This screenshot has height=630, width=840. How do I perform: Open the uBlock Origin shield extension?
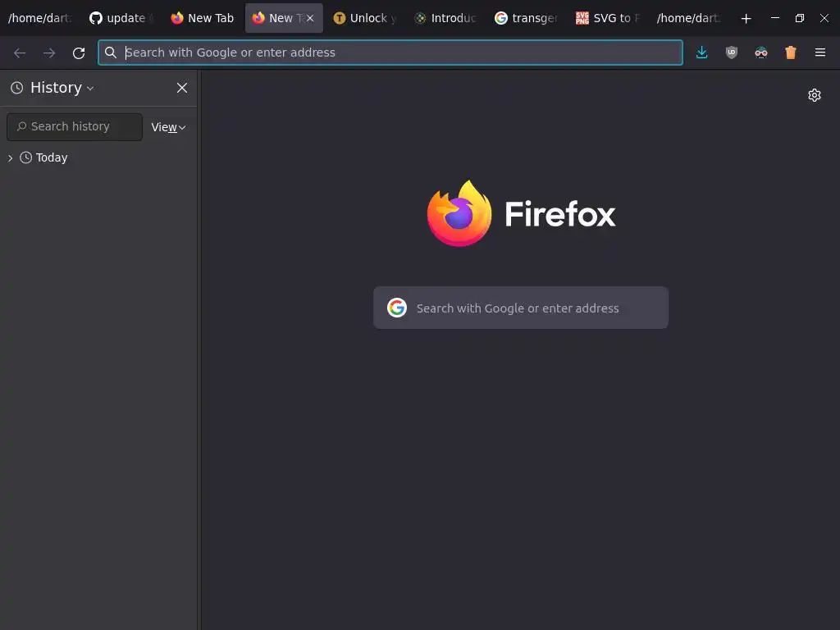coord(731,52)
